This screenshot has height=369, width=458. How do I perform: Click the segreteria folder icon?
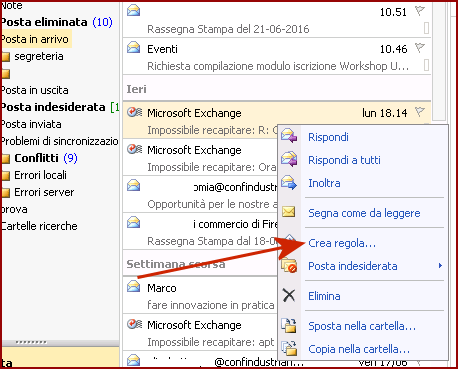[x=6, y=57]
